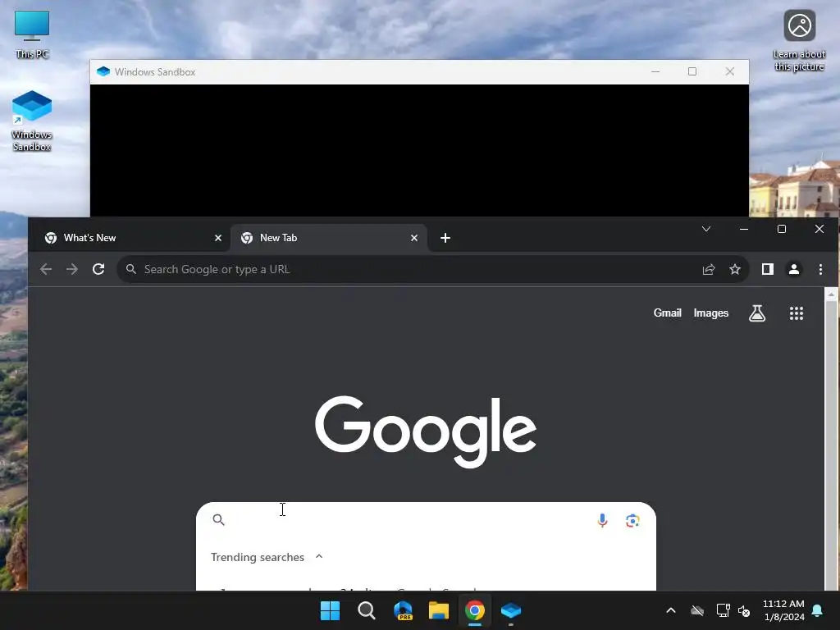The image size is (840, 630).
Task: Open Chrome three-dot menu
Action: (820, 269)
